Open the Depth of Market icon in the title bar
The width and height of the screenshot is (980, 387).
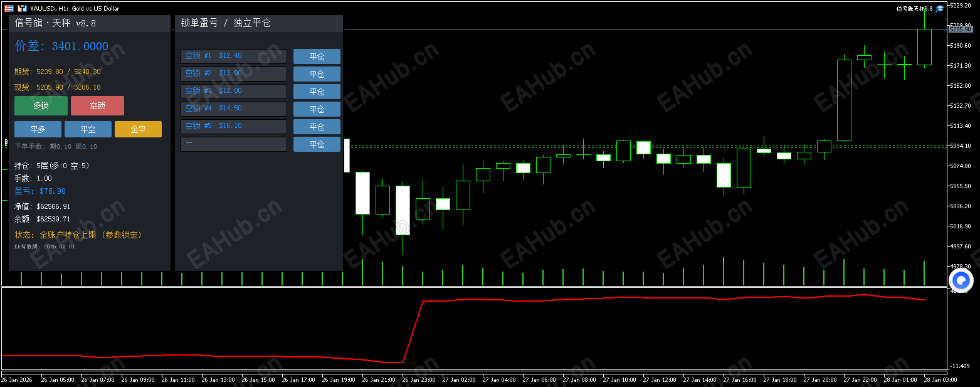9,8
